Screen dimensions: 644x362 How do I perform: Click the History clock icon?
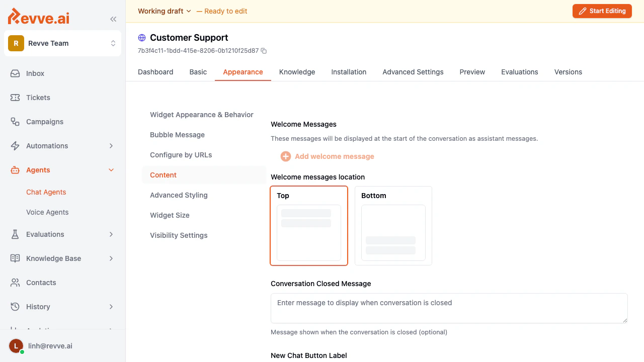tap(15, 307)
